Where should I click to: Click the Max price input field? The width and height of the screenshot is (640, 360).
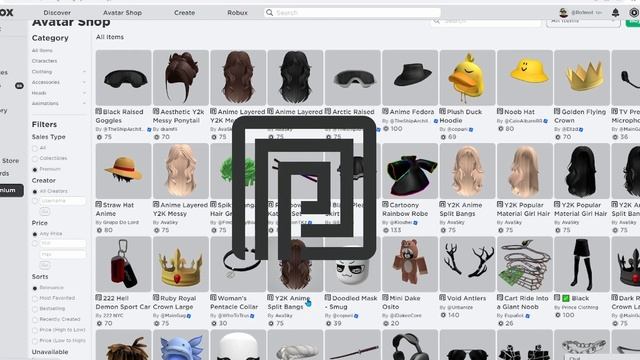pyautogui.click(x=63, y=254)
